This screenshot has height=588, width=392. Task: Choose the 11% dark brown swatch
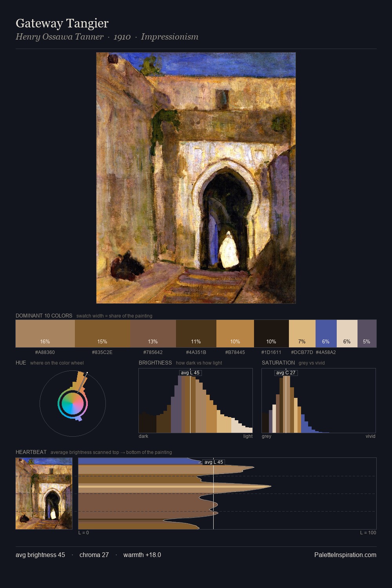196,334
